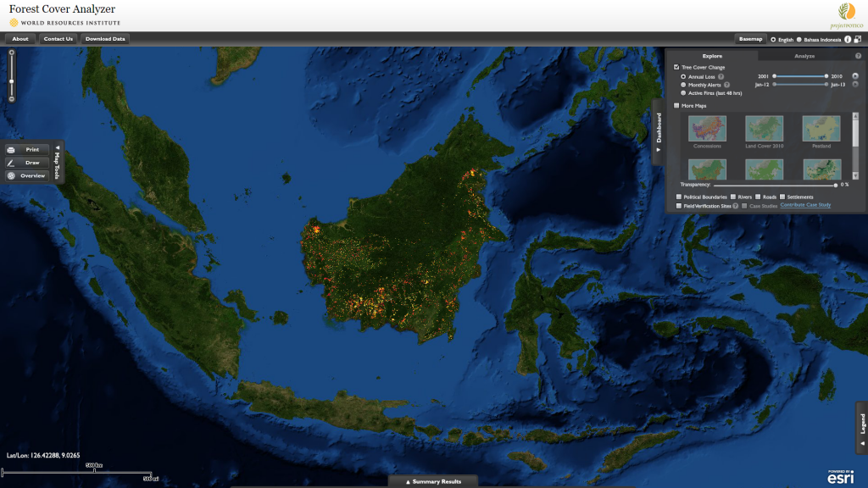Play the Annual Loss animation
868x488 pixels.
[855, 76]
